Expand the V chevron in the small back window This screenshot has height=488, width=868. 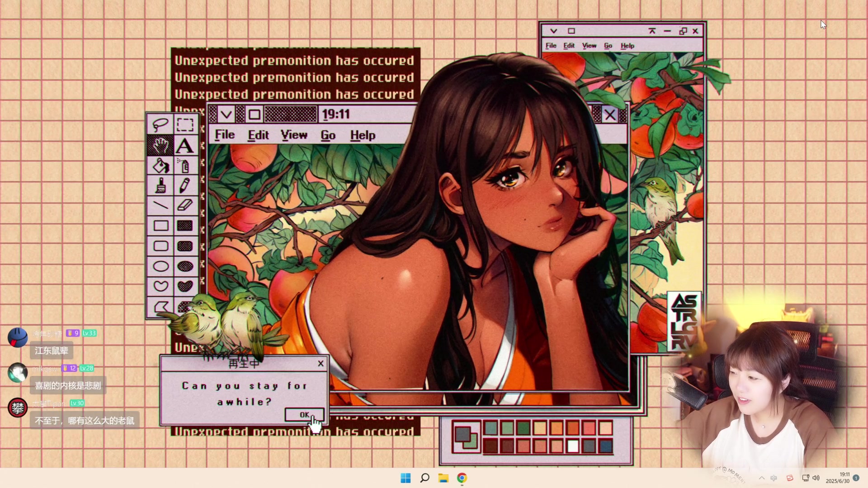tap(553, 31)
